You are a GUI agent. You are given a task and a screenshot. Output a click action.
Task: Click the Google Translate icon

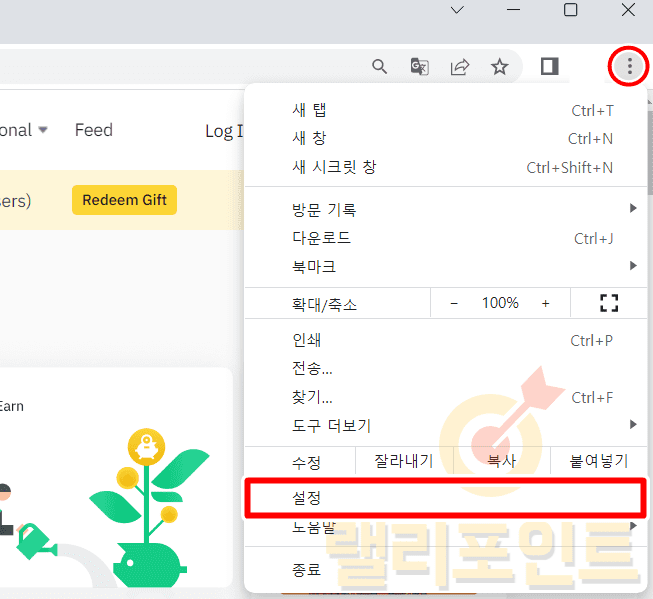click(420, 67)
